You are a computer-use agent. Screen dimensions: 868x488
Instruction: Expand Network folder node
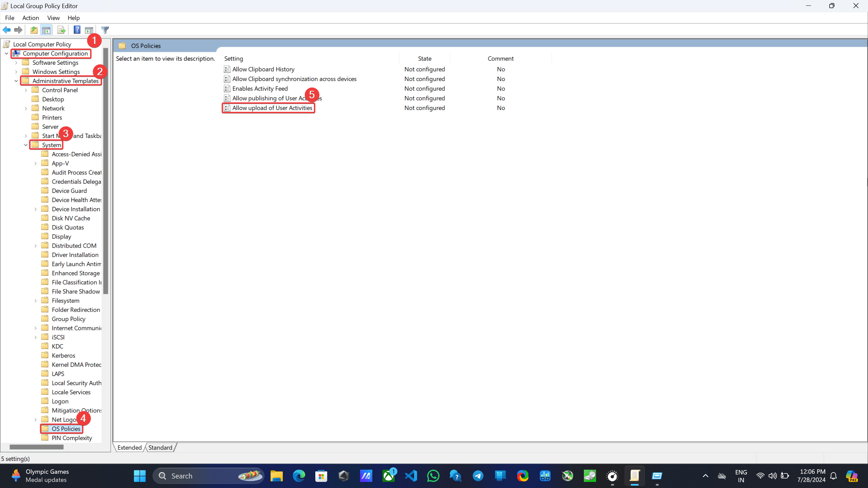tap(26, 108)
